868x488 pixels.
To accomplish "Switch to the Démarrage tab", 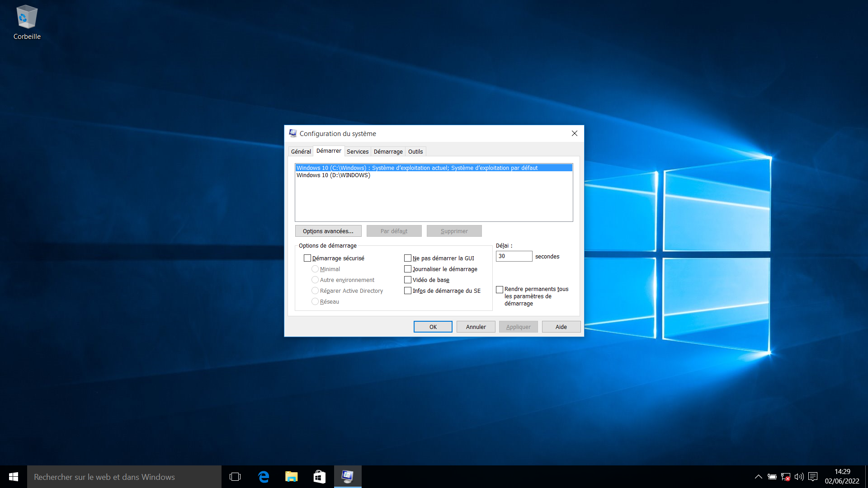I will click(388, 151).
